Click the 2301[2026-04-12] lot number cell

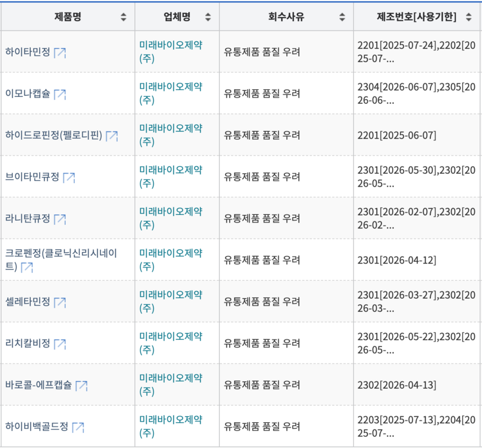(397, 260)
